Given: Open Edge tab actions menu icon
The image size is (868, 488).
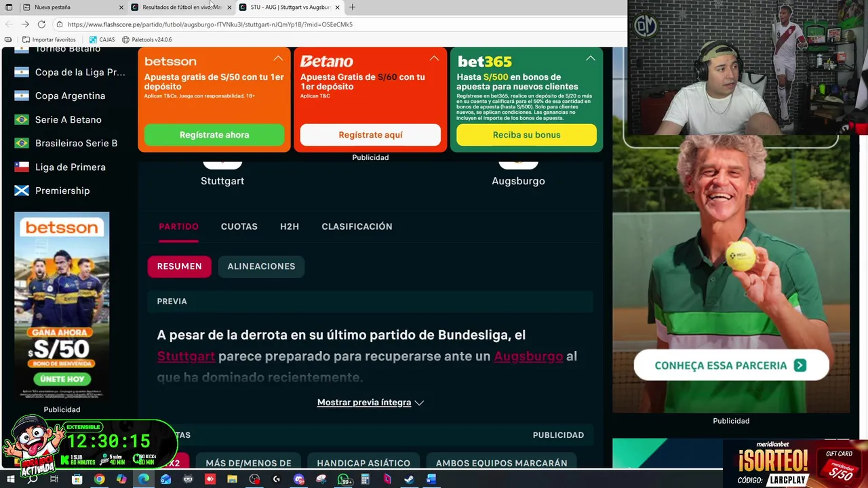Looking at the screenshot, I should [9, 7].
